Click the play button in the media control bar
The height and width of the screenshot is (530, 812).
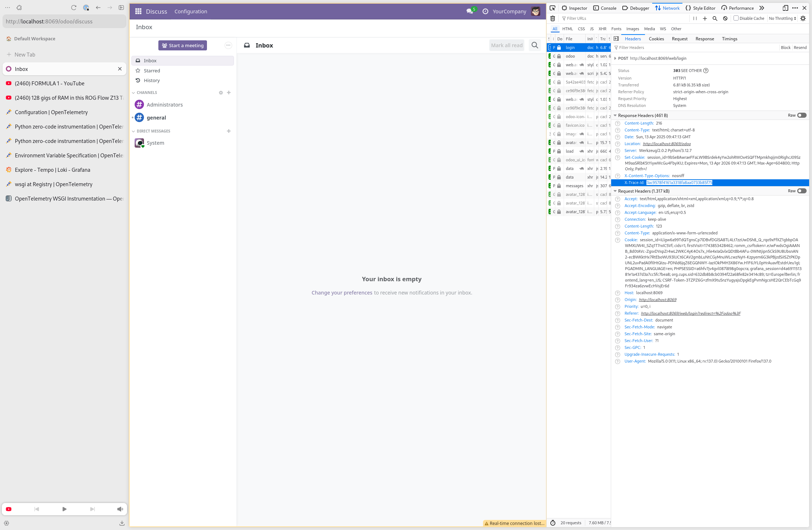coord(64,509)
